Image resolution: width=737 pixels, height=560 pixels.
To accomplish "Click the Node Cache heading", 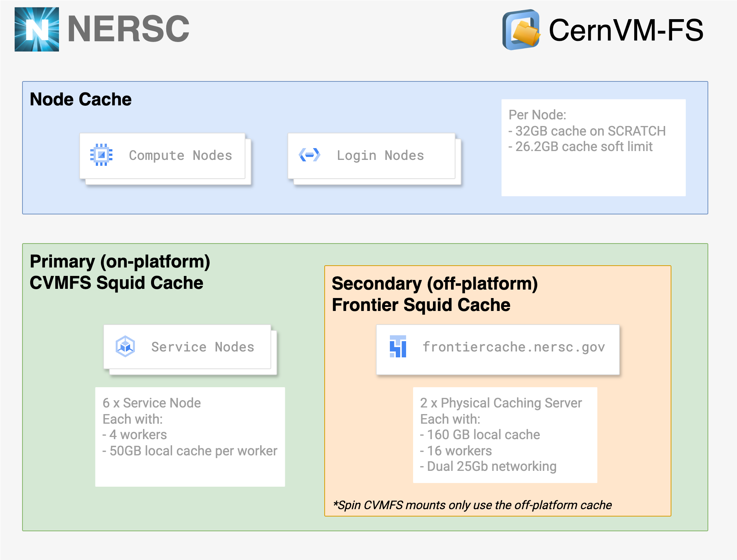I will point(80,99).
